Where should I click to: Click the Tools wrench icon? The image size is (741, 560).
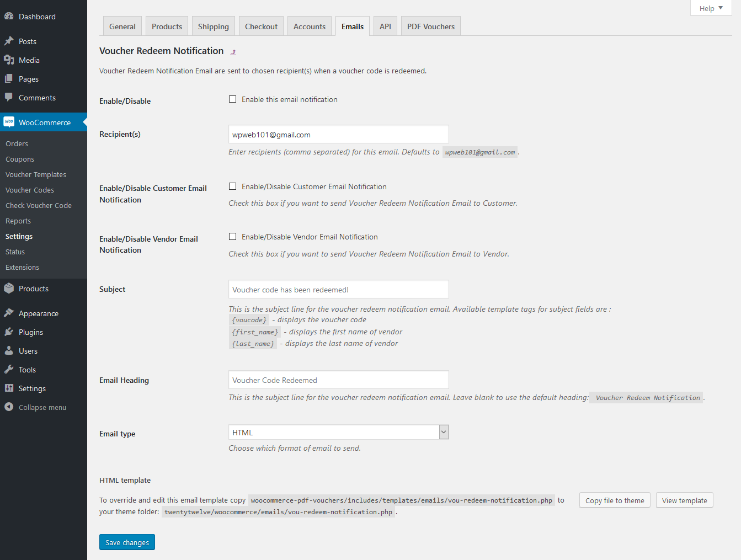[9, 370]
